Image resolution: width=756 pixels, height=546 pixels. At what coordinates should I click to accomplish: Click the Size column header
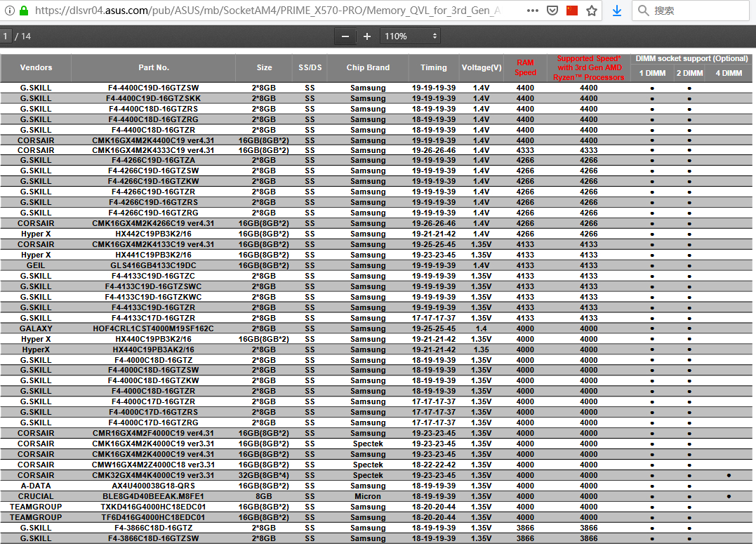point(264,67)
